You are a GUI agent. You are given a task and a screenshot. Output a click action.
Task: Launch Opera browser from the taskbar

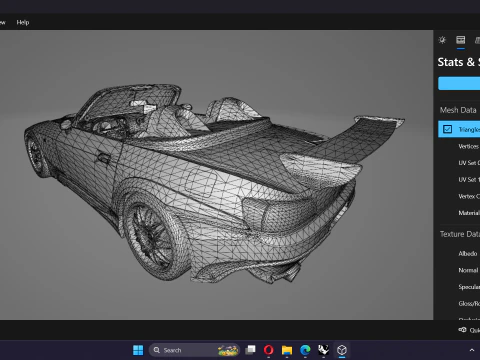[269, 350]
